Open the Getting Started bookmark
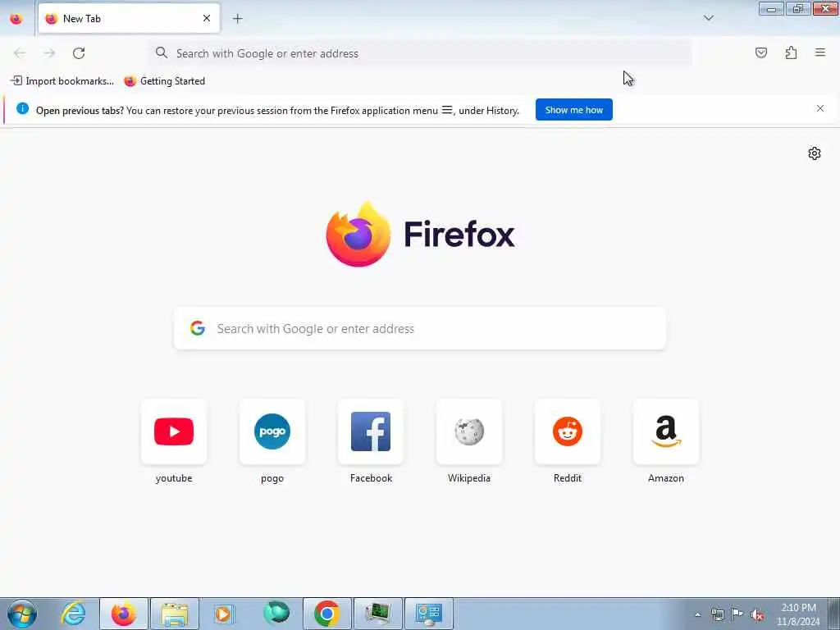The image size is (840, 630). [164, 81]
